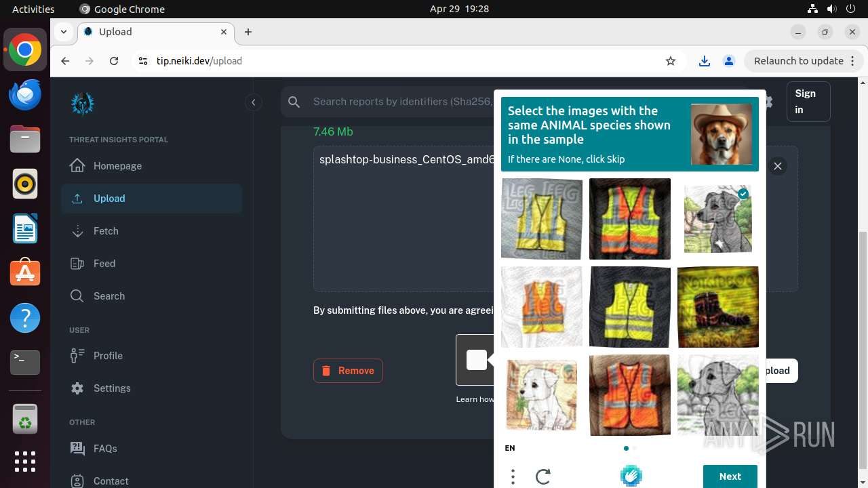Open Terminal from the dock
The width and height of the screenshot is (868, 488).
click(25, 363)
